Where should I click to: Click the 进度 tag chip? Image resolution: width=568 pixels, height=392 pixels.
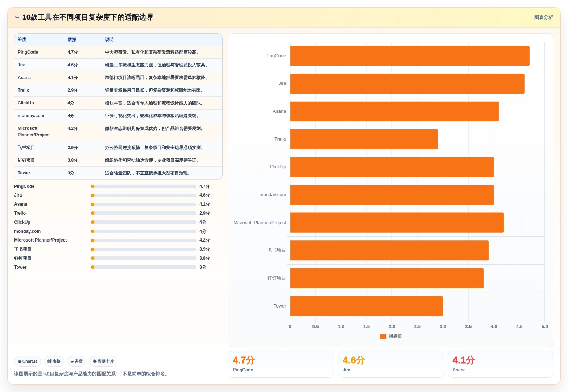tap(76, 362)
